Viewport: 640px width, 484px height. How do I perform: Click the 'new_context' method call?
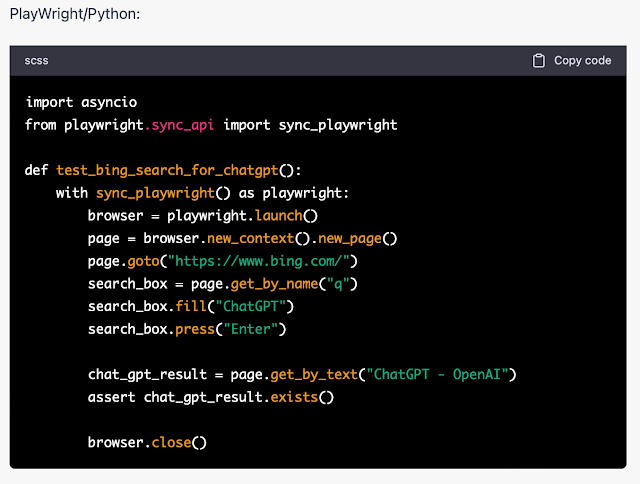[x=251, y=238]
